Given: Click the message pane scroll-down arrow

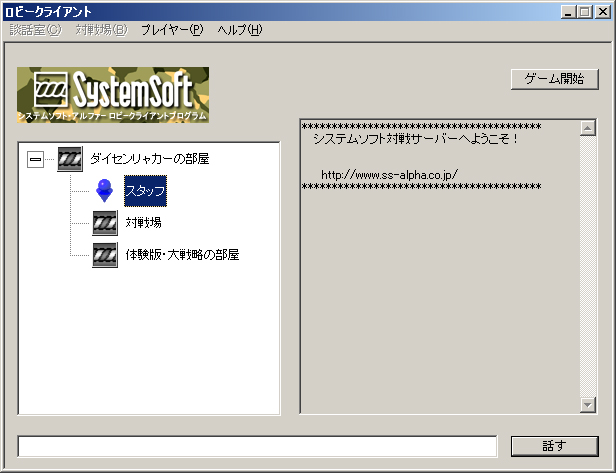Looking at the screenshot, I should [x=588, y=404].
